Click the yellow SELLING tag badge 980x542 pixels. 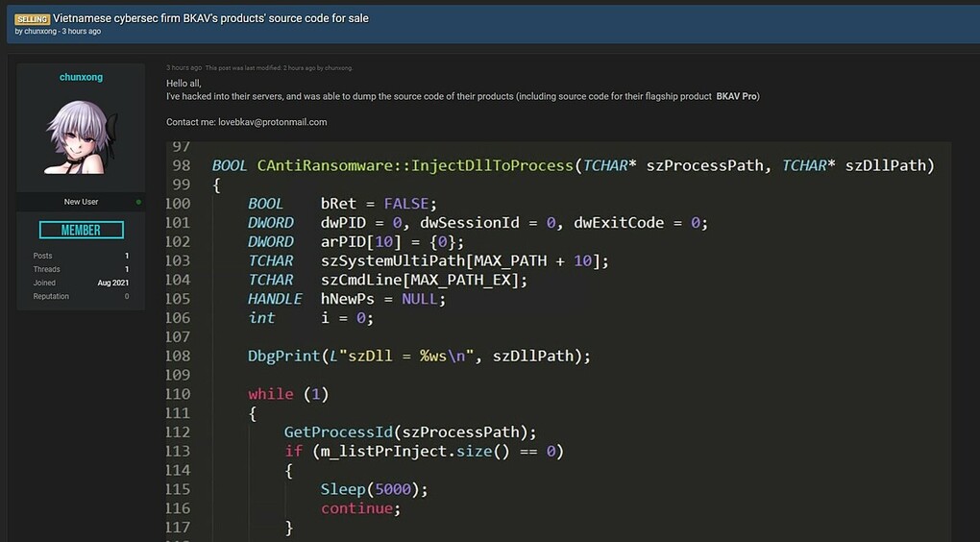(x=32, y=19)
